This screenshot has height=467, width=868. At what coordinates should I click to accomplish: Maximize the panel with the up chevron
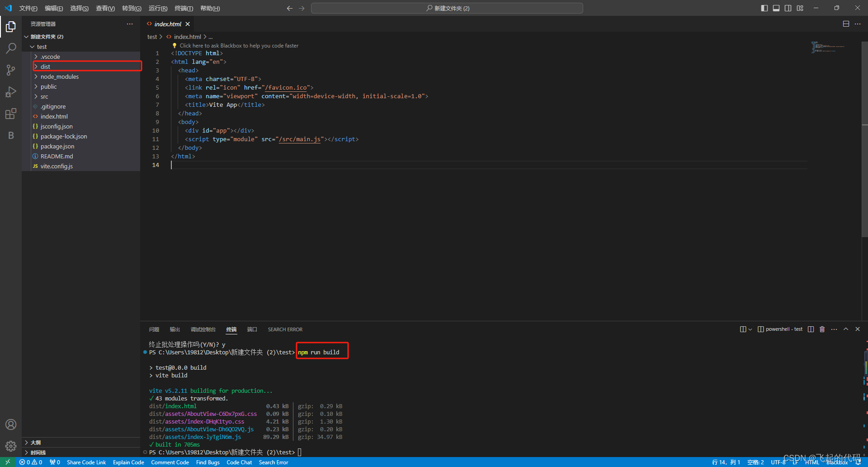pos(846,329)
